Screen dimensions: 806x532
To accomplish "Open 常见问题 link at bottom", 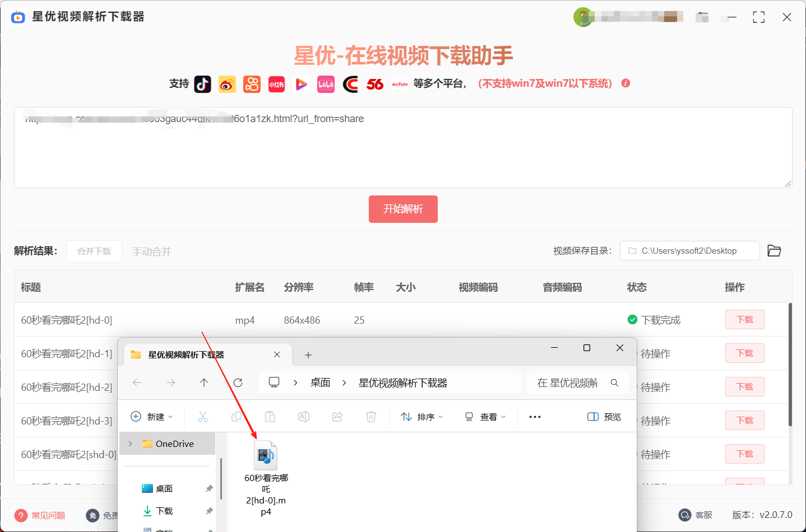I will coord(40,515).
